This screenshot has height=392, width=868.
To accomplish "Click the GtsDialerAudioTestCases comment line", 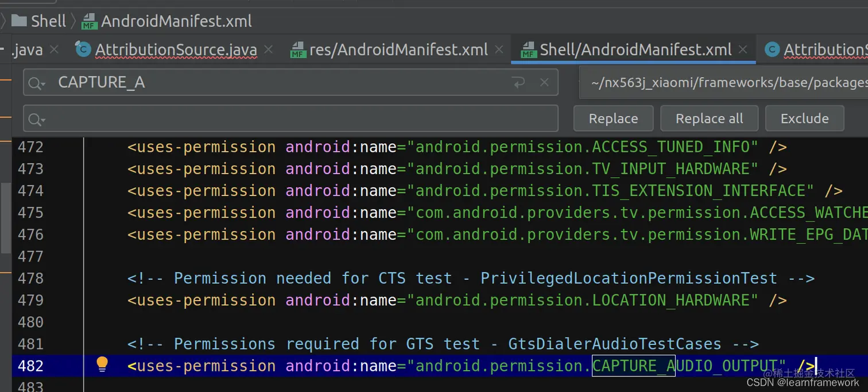I will [443, 344].
